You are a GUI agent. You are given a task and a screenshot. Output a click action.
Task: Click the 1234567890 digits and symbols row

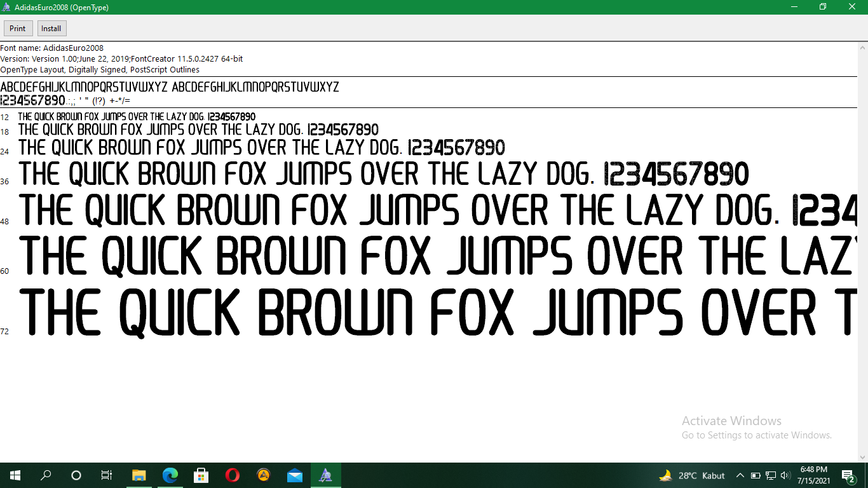tap(65, 100)
